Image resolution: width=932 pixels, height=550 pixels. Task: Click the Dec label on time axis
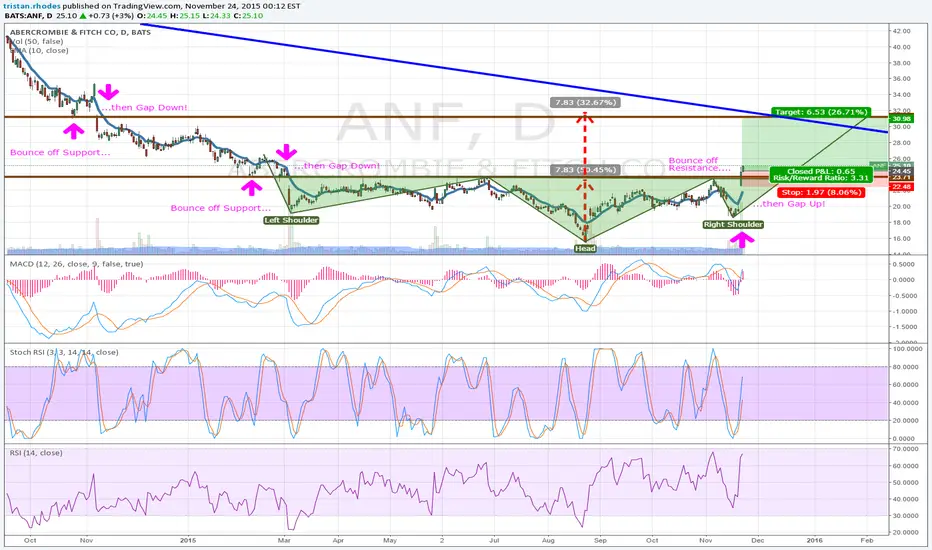point(757,540)
